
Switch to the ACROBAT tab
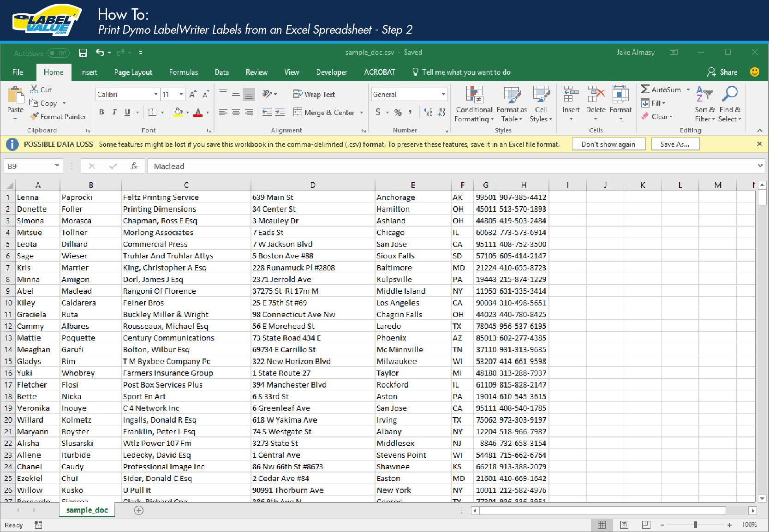click(x=380, y=72)
